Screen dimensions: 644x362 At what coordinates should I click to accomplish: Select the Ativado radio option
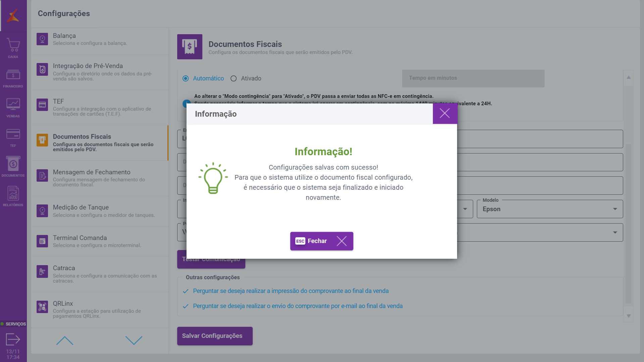[234, 78]
